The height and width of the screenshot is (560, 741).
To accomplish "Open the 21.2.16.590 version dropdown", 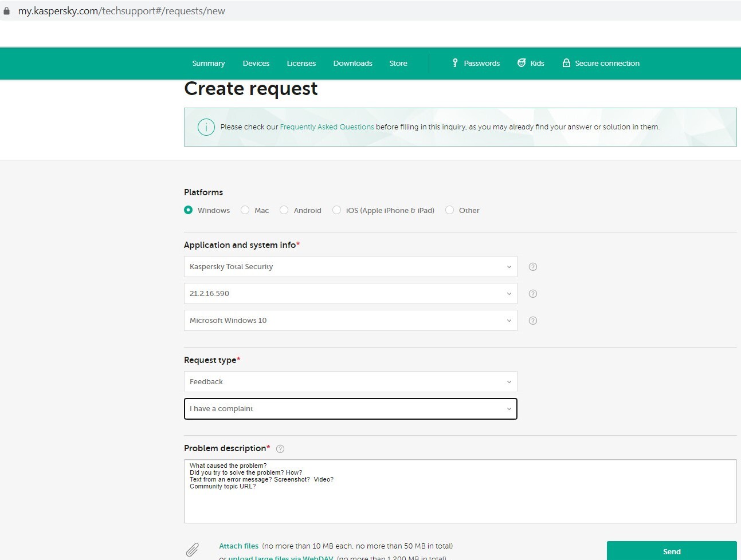I will pos(351,294).
